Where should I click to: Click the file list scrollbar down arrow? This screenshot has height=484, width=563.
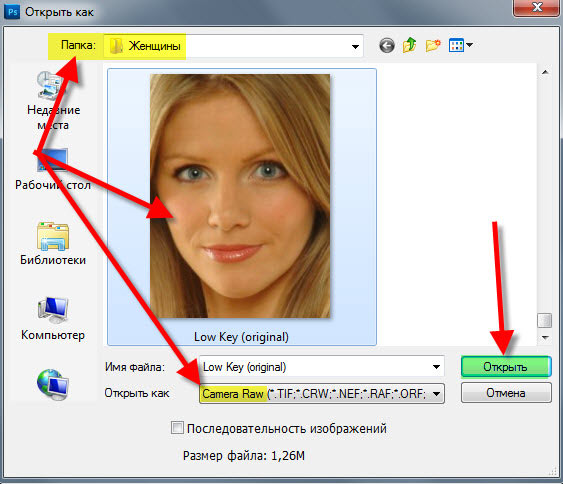click(545, 338)
